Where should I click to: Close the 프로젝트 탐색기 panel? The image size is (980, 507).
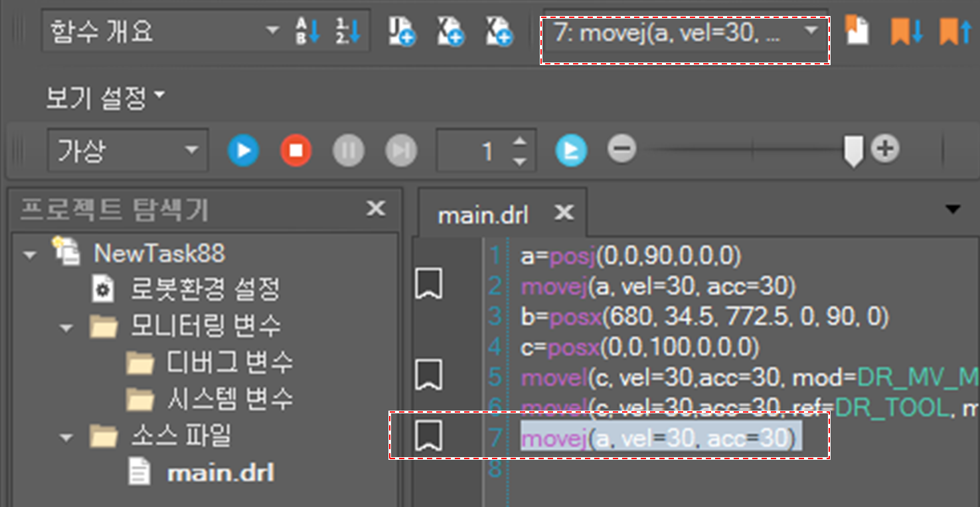(376, 209)
